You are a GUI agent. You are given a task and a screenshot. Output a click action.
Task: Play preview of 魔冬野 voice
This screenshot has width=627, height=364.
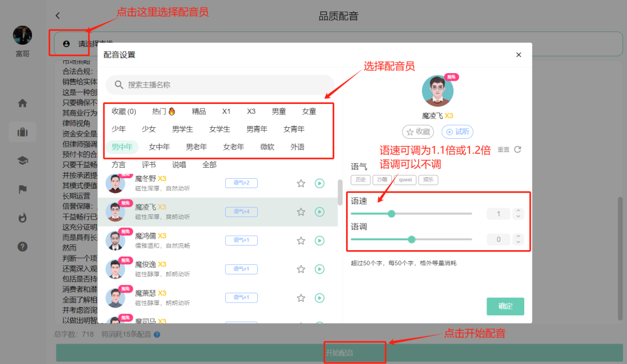tap(319, 183)
